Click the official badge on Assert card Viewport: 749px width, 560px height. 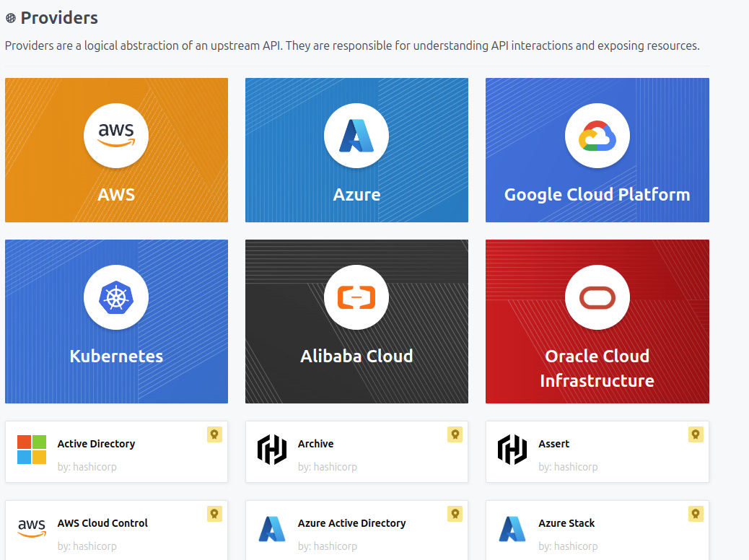(x=696, y=434)
